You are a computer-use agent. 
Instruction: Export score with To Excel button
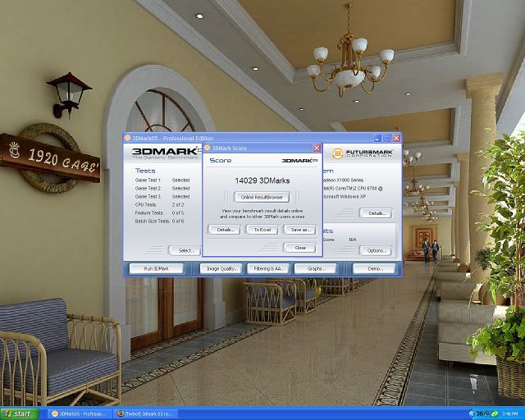coord(262,230)
